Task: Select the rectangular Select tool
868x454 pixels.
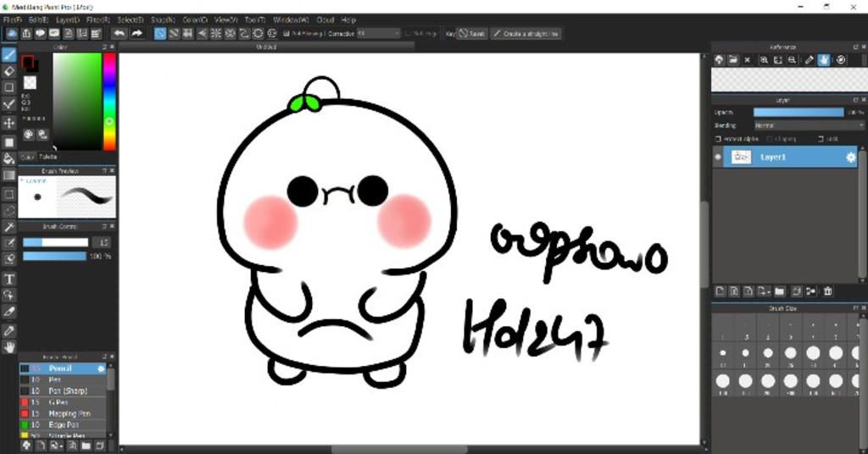Action: (8, 194)
